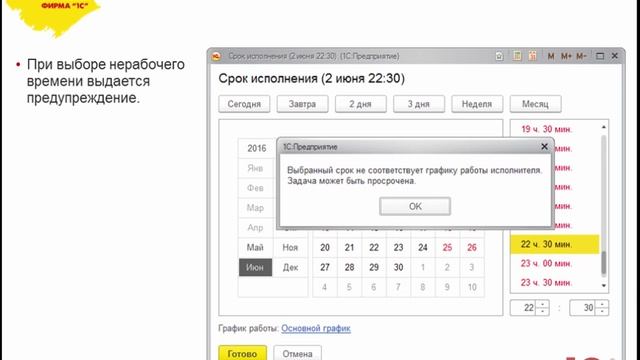Pick calendar day 24
Screen dimensions: 640x360
point(423,247)
